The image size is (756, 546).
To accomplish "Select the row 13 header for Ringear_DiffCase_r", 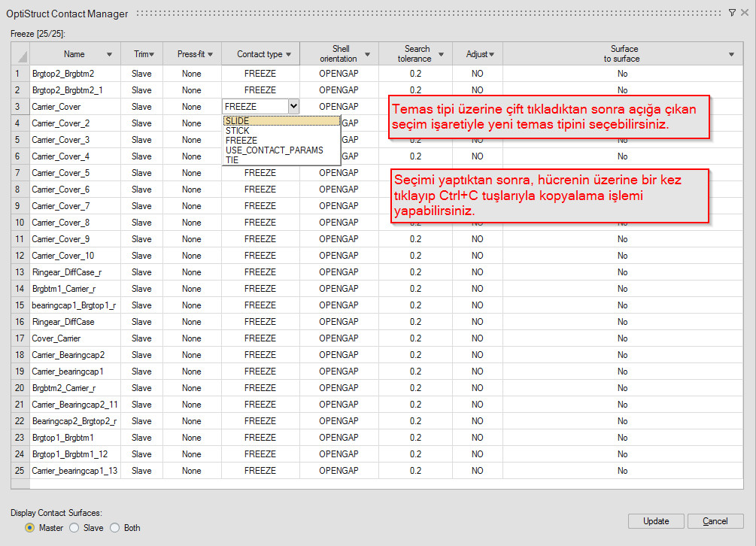I will 20,272.
